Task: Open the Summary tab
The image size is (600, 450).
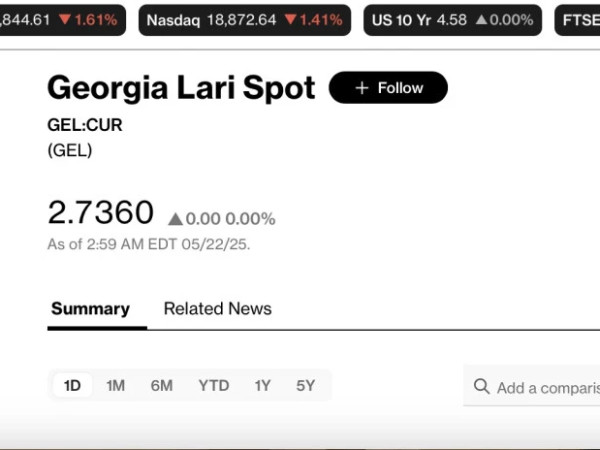Action: tap(90, 309)
